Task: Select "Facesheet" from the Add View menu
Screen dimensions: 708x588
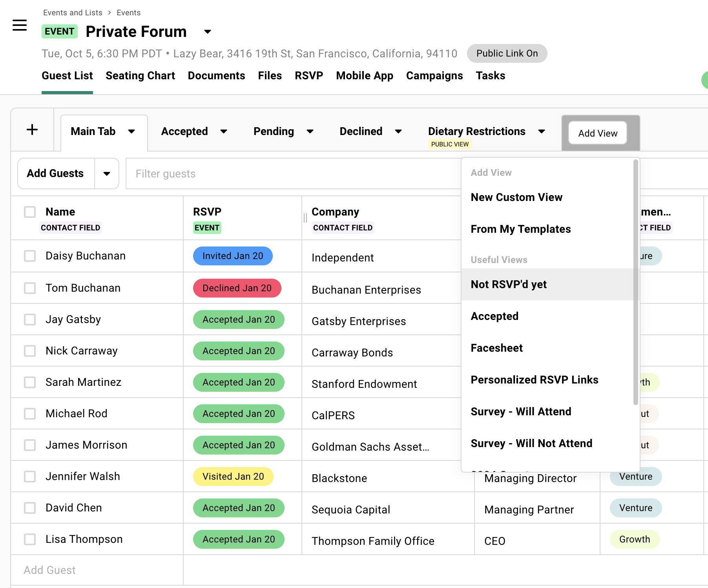Action: click(496, 348)
